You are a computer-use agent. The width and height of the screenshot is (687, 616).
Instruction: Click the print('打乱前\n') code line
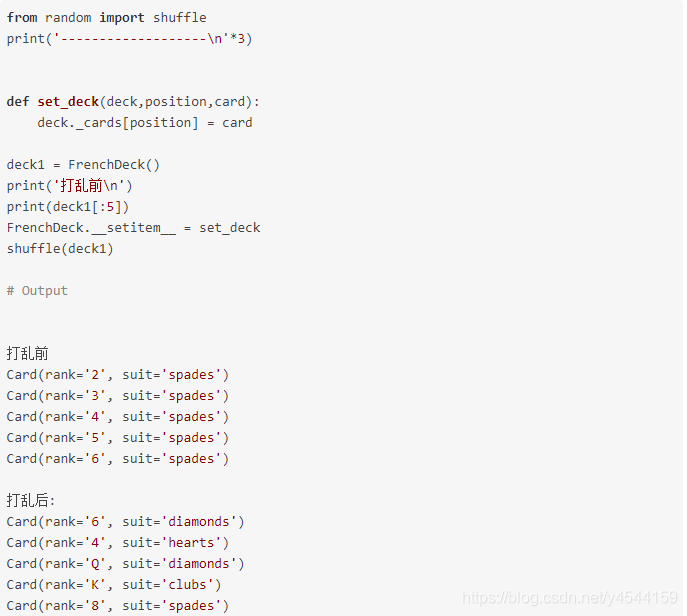click(69, 185)
